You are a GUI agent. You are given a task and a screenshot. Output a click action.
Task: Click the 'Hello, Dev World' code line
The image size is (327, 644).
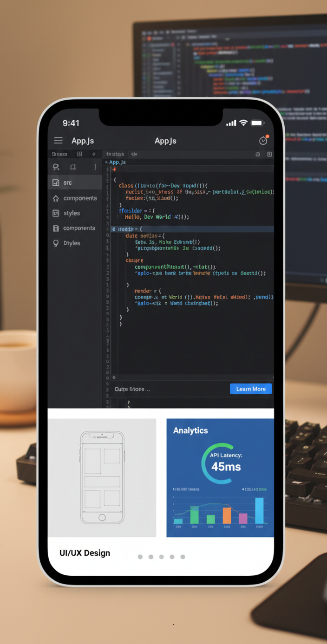tap(157, 217)
